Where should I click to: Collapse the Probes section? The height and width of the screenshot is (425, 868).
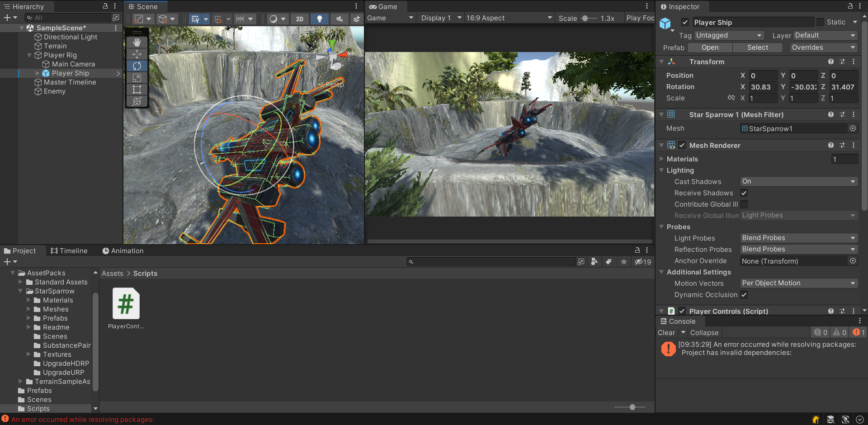[661, 227]
